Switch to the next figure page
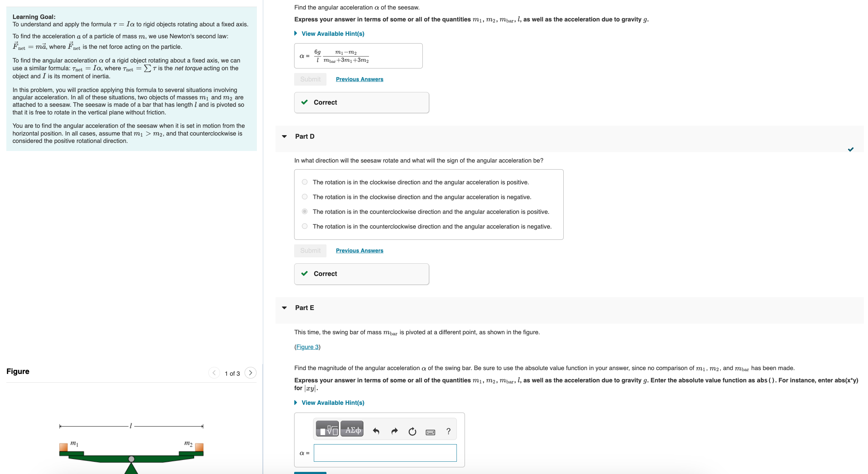 [250, 373]
